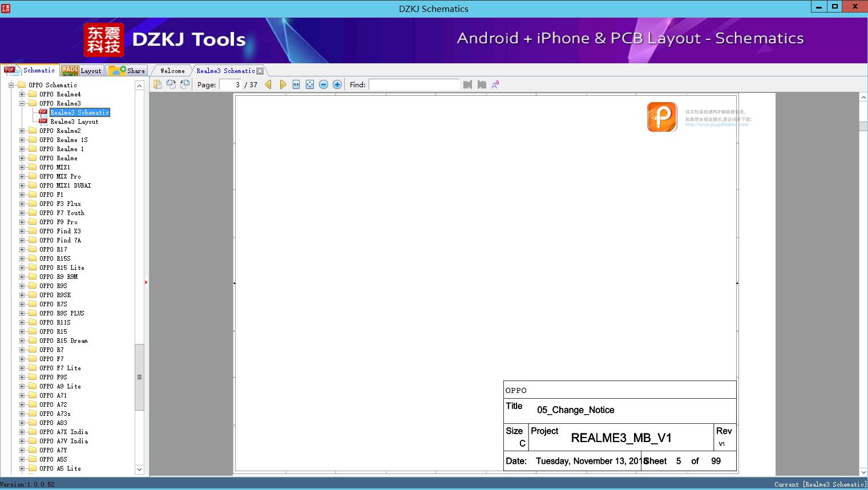Click the folder icon for OPPO MIX Pro
Viewport: 868px width, 490px height.
[33, 176]
